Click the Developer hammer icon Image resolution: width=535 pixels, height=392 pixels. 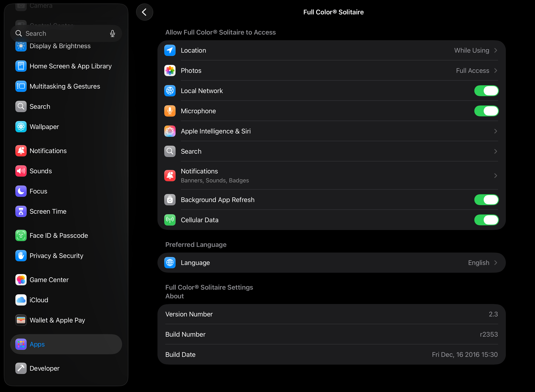[21, 368]
